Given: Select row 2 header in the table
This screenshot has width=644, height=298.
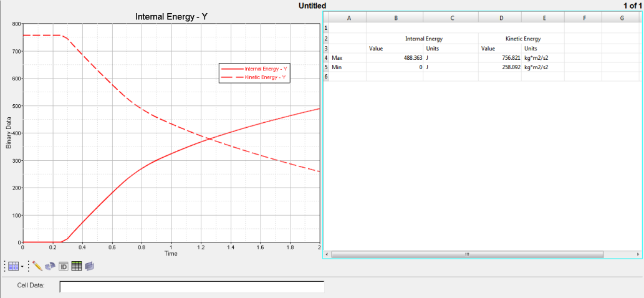Looking at the screenshot, I should (x=327, y=39).
